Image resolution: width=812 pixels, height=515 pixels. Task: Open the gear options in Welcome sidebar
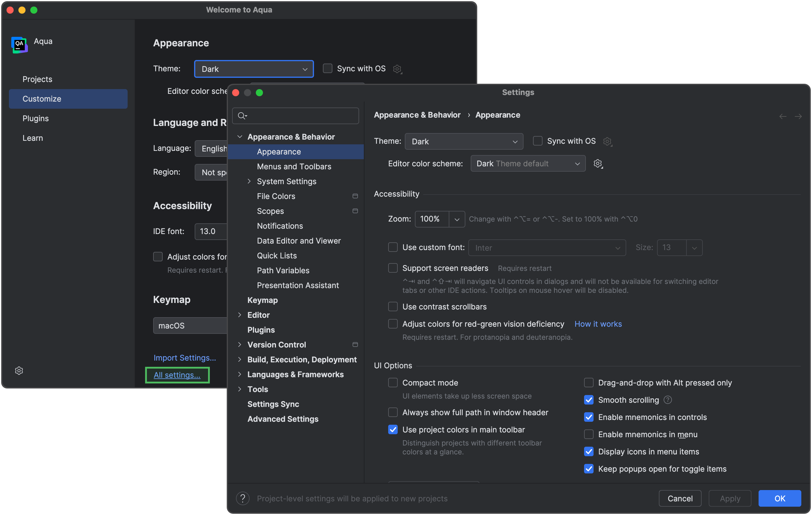tap(19, 371)
